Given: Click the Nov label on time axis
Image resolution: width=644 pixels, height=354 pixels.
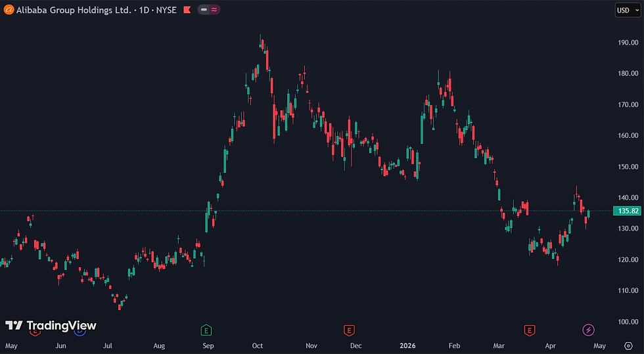Looking at the screenshot, I should coord(311,345).
